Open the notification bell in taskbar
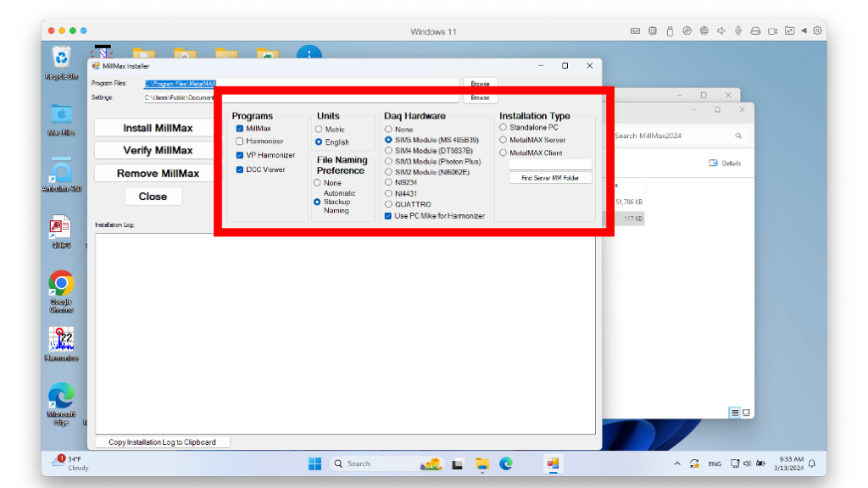 [x=812, y=463]
